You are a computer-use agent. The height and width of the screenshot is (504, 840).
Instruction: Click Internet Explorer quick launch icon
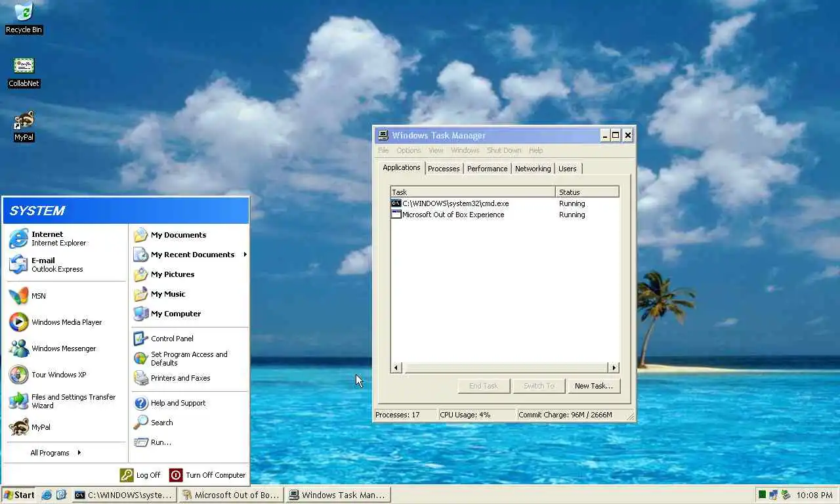[47, 495]
